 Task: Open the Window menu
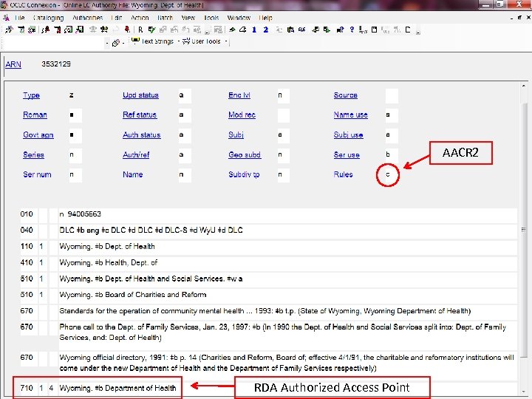click(239, 18)
